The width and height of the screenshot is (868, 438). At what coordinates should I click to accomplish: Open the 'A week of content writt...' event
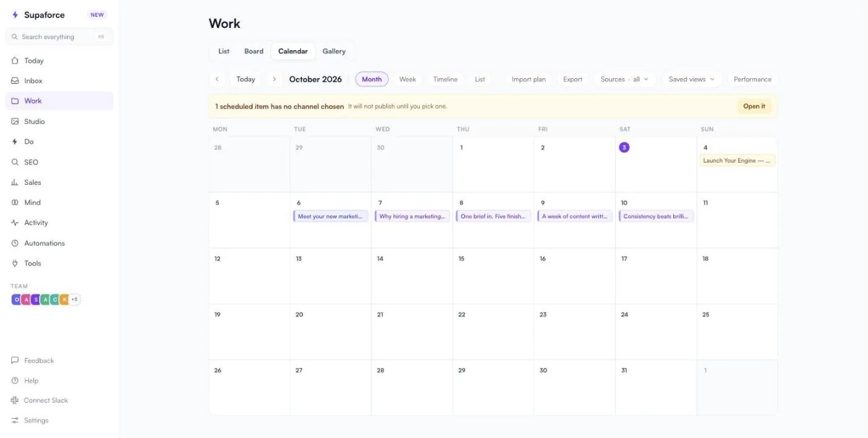pos(575,217)
